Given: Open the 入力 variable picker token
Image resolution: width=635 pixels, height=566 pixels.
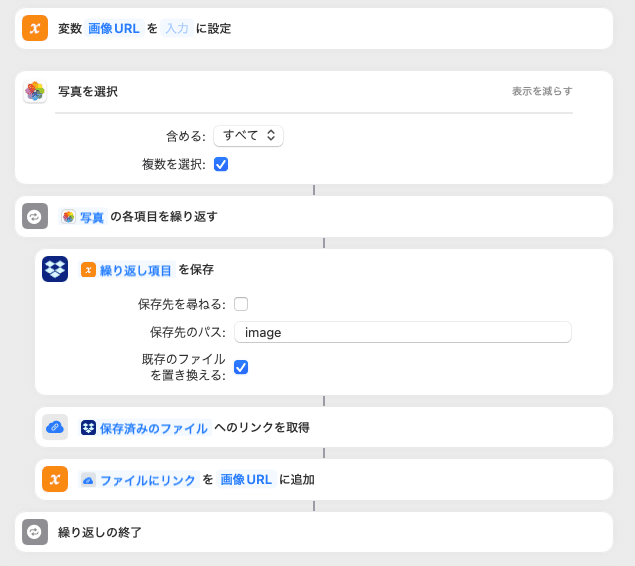Looking at the screenshot, I should click(177, 28).
